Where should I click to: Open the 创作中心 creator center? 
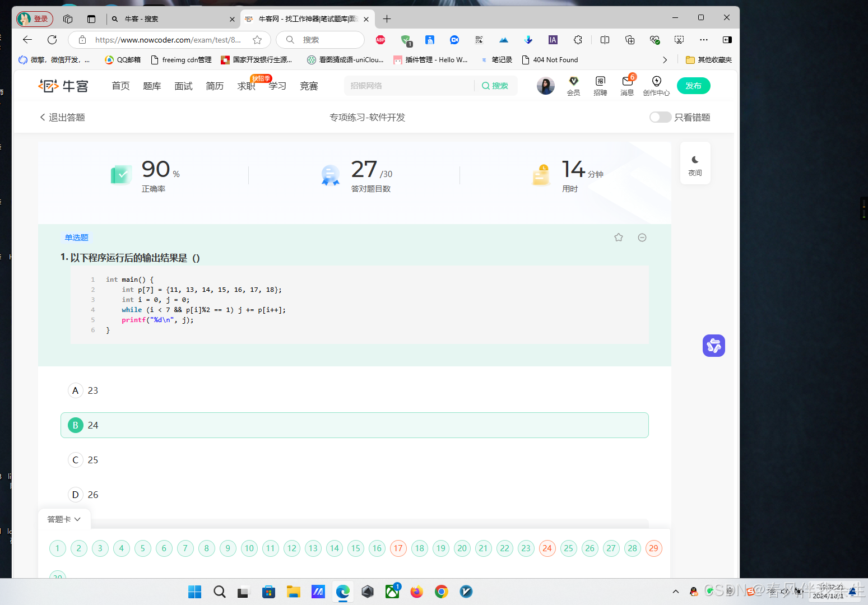click(656, 86)
